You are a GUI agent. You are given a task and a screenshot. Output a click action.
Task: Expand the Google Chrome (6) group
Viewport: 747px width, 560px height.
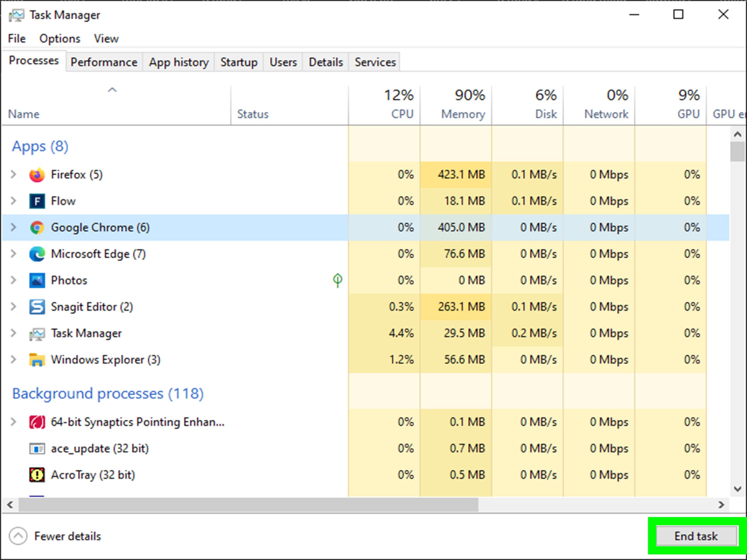(x=13, y=227)
